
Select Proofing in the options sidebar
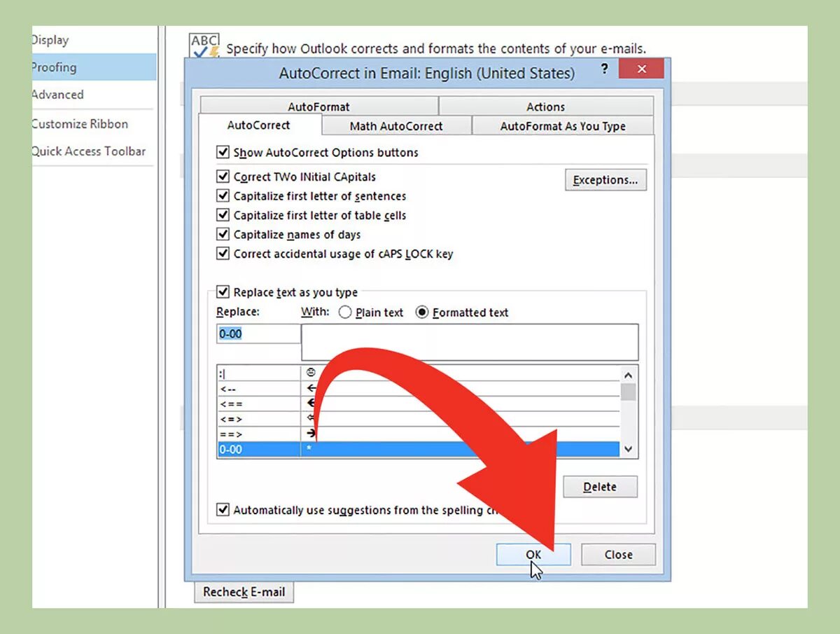tap(94, 67)
